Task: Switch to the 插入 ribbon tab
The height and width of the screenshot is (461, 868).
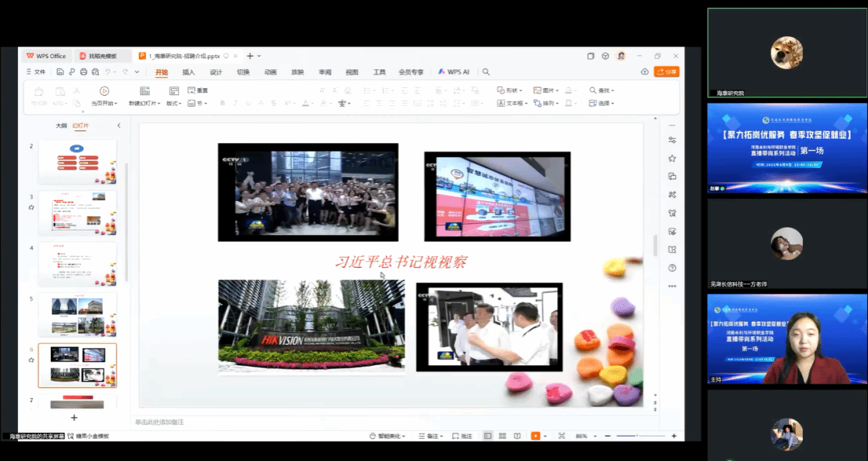Action: tap(188, 72)
